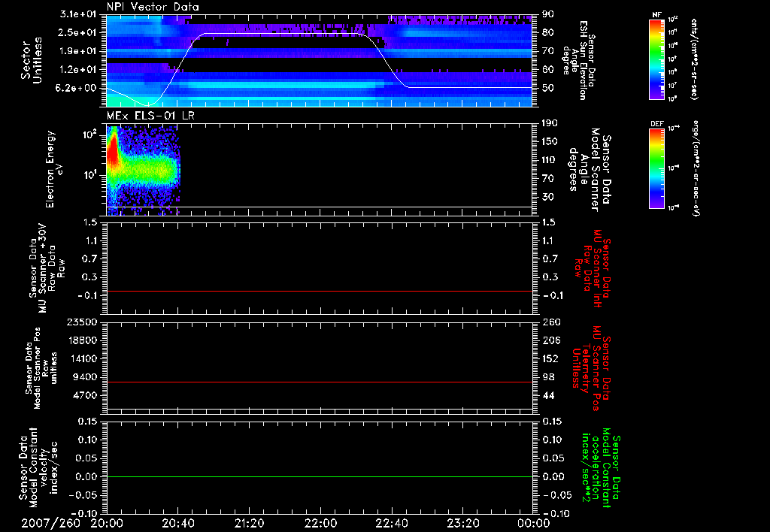
Task: Click the 90 degree sun elevation tick
Action: tap(548, 14)
